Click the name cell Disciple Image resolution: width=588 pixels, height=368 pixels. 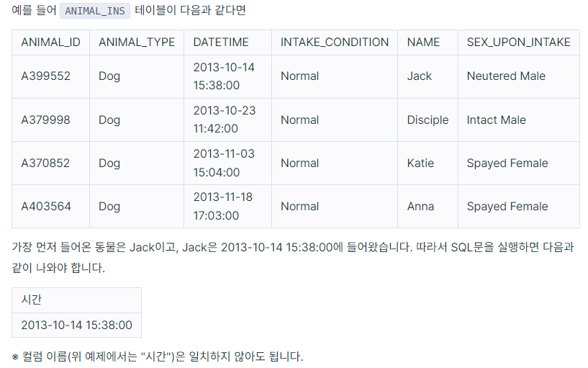(x=428, y=120)
